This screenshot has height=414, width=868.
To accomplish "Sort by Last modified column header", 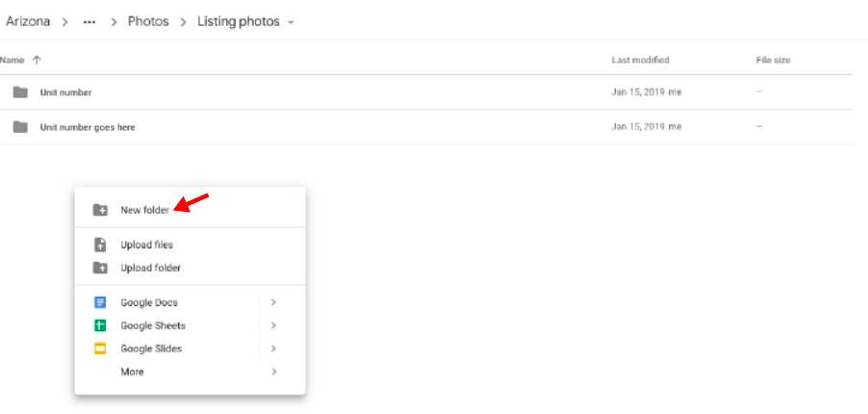I will click(640, 60).
